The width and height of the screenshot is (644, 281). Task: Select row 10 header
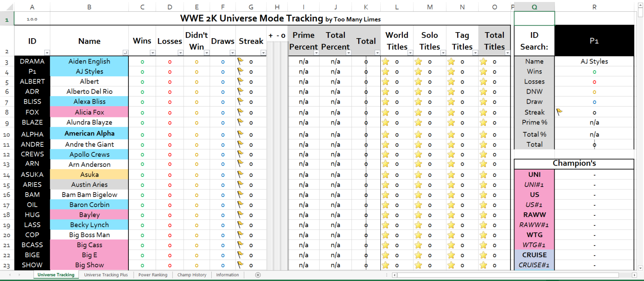pos(7,134)
